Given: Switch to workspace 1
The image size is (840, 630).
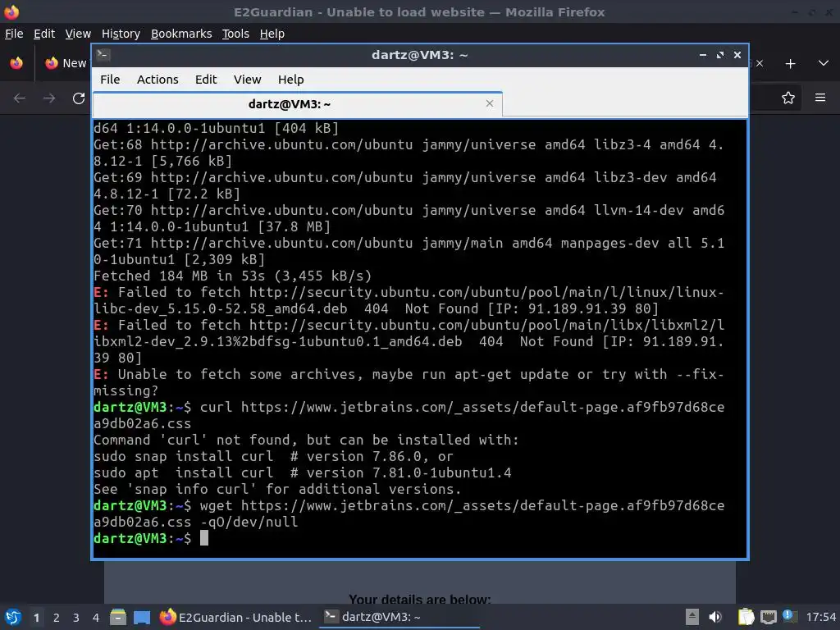Looking at the screenshot, I should pyautogui.click(x=36, y=618).
